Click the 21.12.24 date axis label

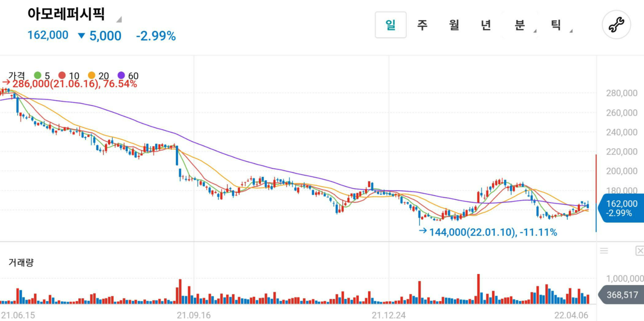[389, 315]
